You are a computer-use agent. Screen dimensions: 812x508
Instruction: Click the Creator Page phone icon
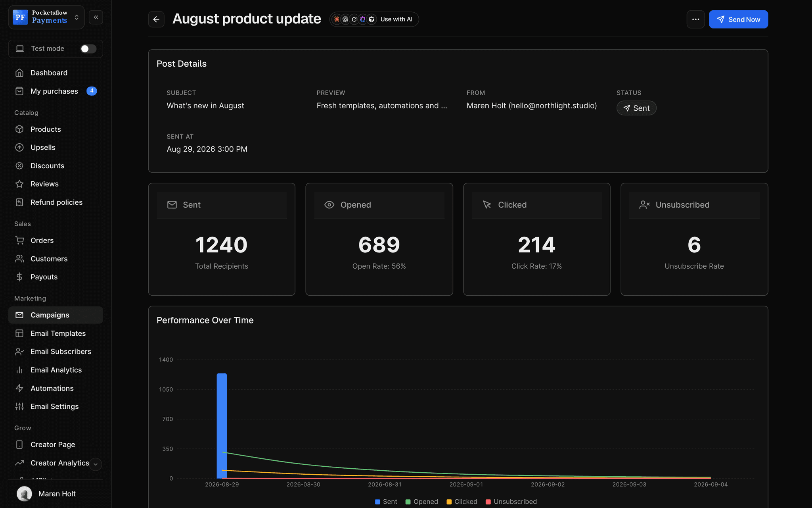(x=19, y=444)
